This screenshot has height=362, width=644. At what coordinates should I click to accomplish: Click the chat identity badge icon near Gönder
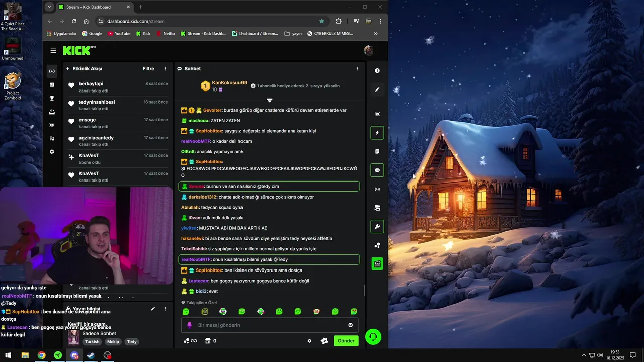[325, 341]
